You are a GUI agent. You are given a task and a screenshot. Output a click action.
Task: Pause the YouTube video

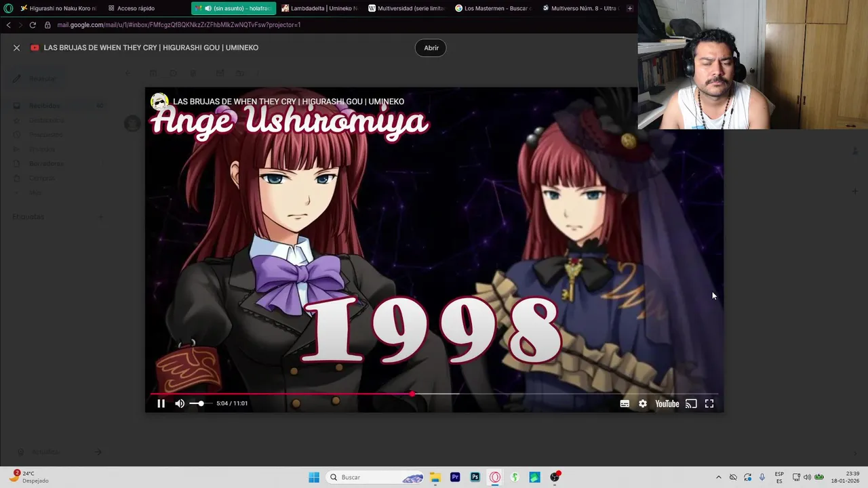(x=161, y=403)
